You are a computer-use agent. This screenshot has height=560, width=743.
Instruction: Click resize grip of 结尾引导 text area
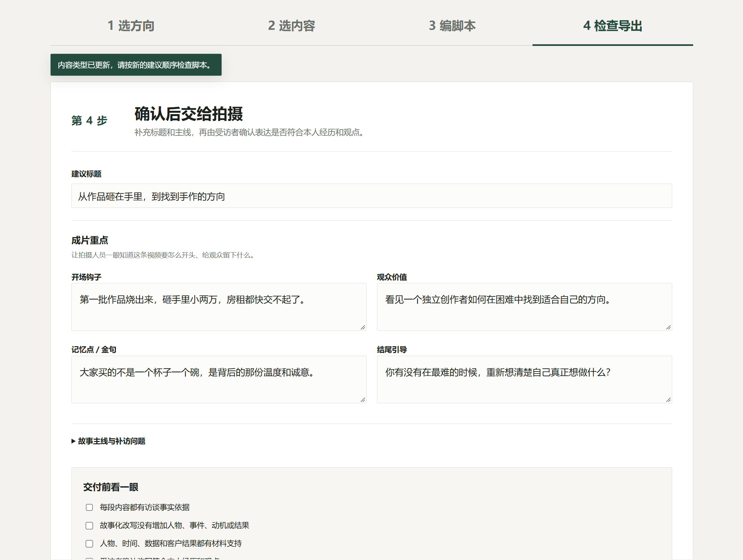point(669,400)
